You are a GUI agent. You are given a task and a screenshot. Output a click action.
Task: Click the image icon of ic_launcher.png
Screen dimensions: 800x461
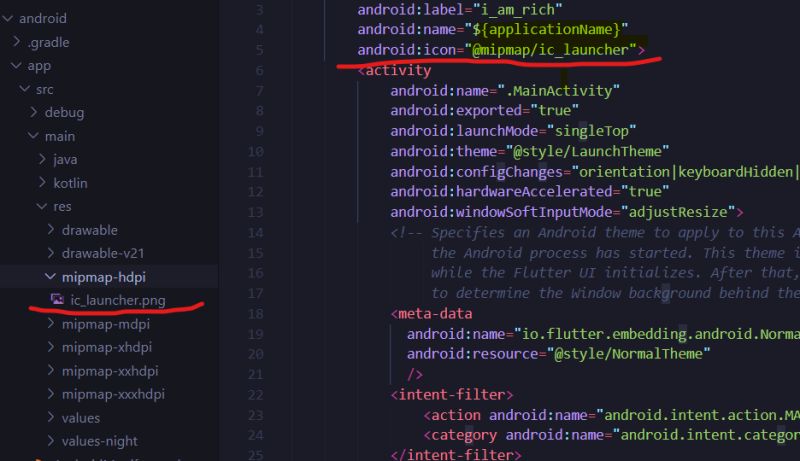coord(57,299)
